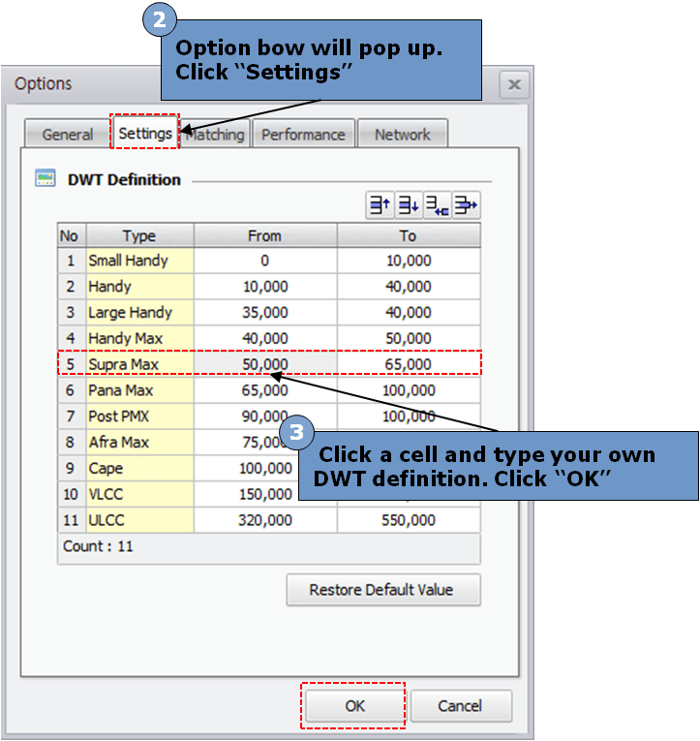This screenshot has width=700, height=741.
Task: Click the No column header
Action: pos(72,235)
